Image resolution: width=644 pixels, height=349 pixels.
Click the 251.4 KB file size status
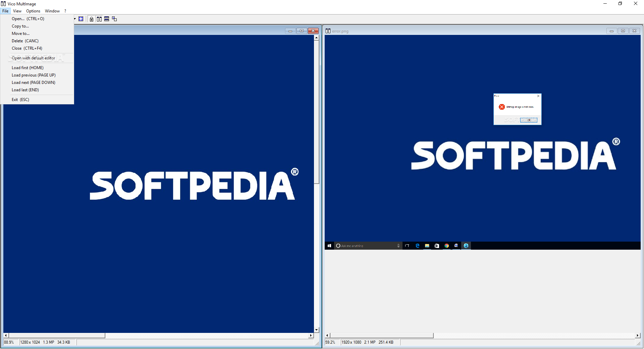386,342
